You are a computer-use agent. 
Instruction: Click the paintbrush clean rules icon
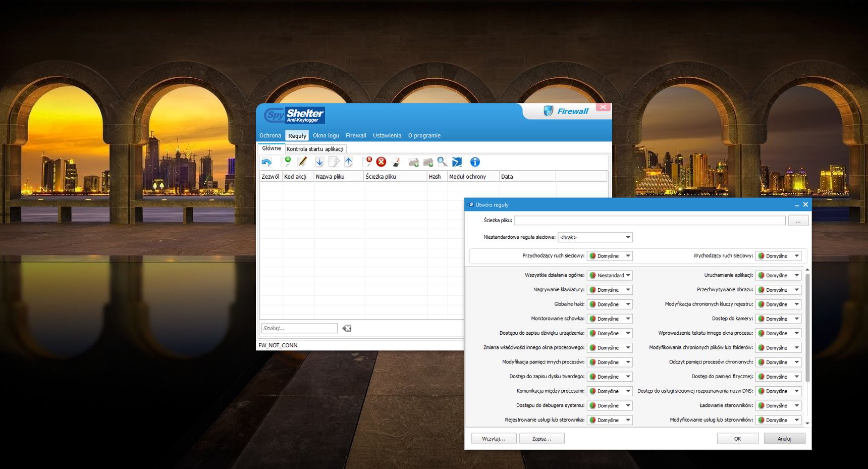coord(396,162)
